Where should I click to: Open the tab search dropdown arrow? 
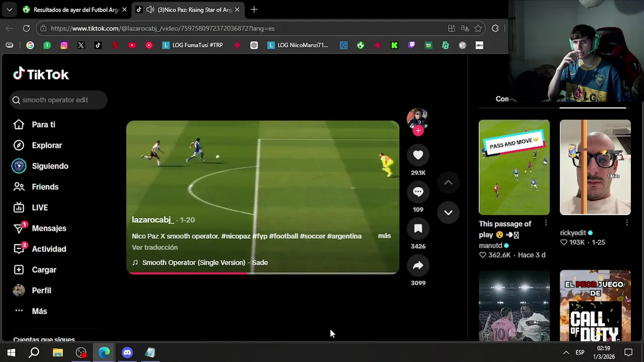9,10
